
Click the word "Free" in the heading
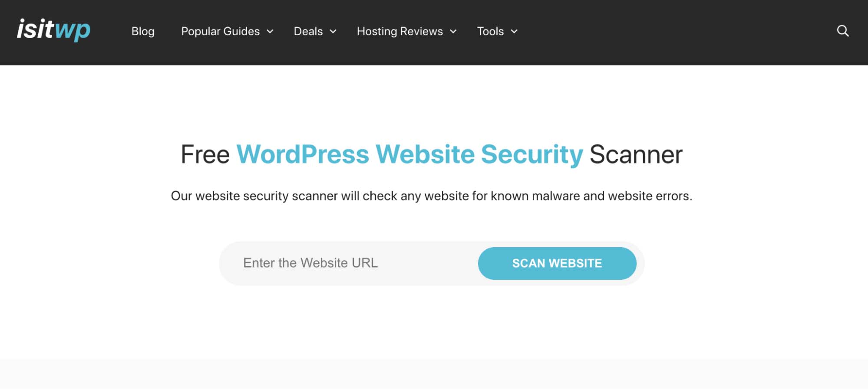(205, 155)
